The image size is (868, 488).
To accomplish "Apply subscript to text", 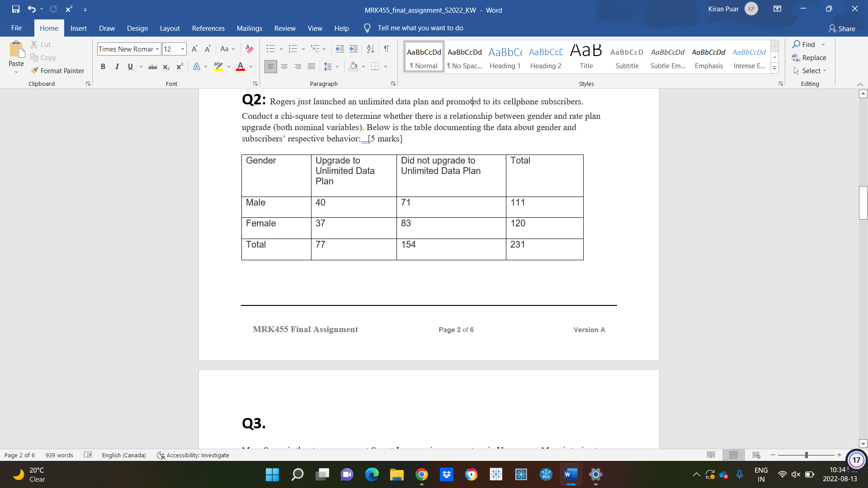I will pos(166,66).
